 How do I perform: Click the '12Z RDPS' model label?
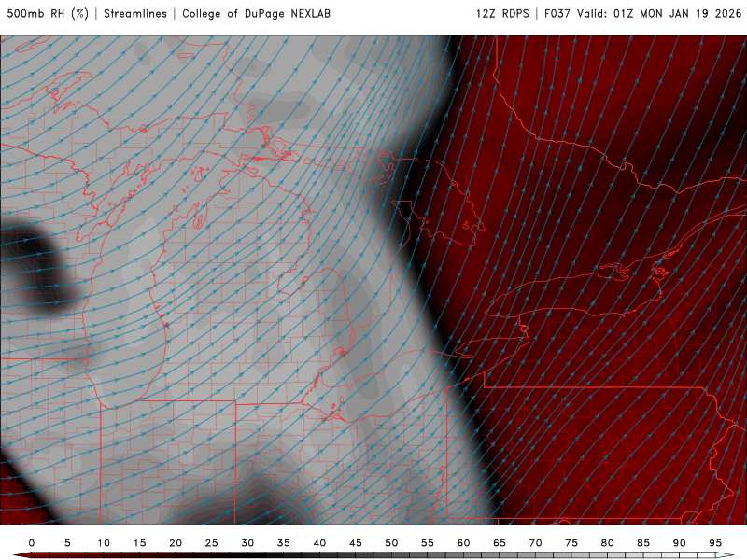coord(502,13)
